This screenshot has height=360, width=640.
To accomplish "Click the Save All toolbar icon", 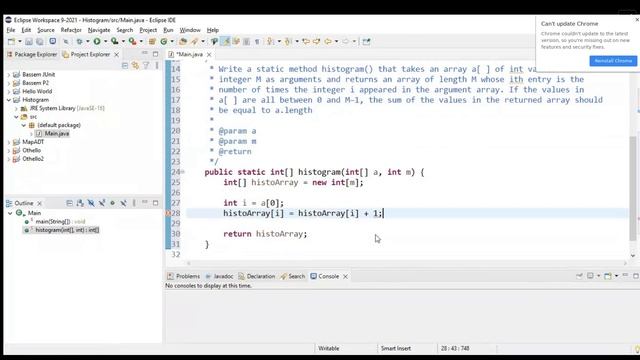I will click(40, 41).
